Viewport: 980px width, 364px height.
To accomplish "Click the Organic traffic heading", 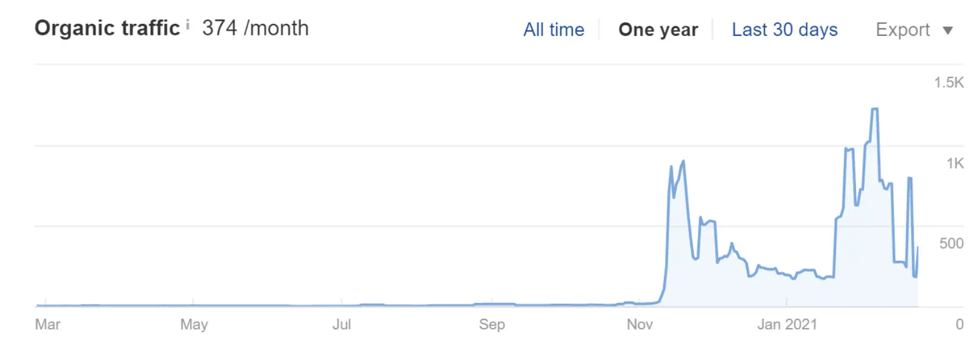I will (107, 28).
